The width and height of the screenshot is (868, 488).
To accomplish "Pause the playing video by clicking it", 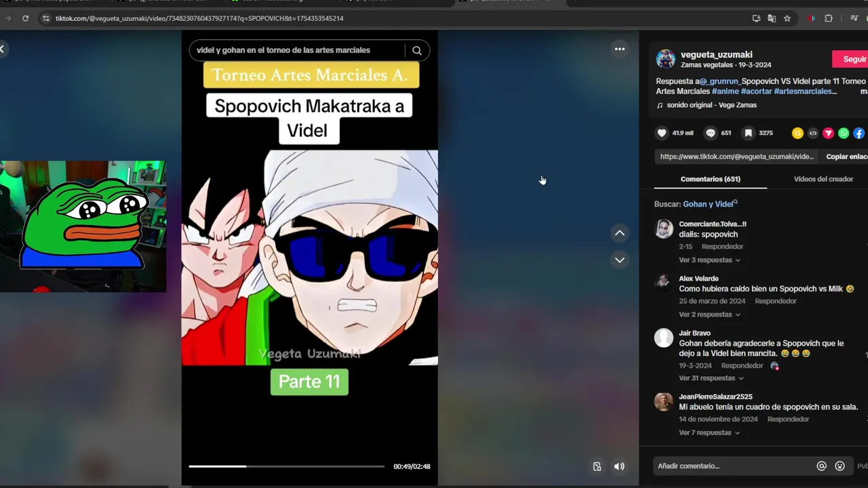I will point(309,258).
